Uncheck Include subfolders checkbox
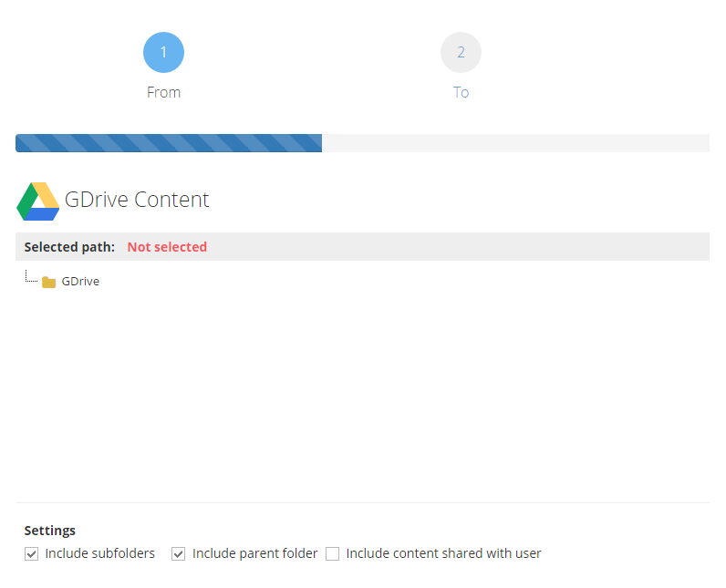 [x=32, y=553]
